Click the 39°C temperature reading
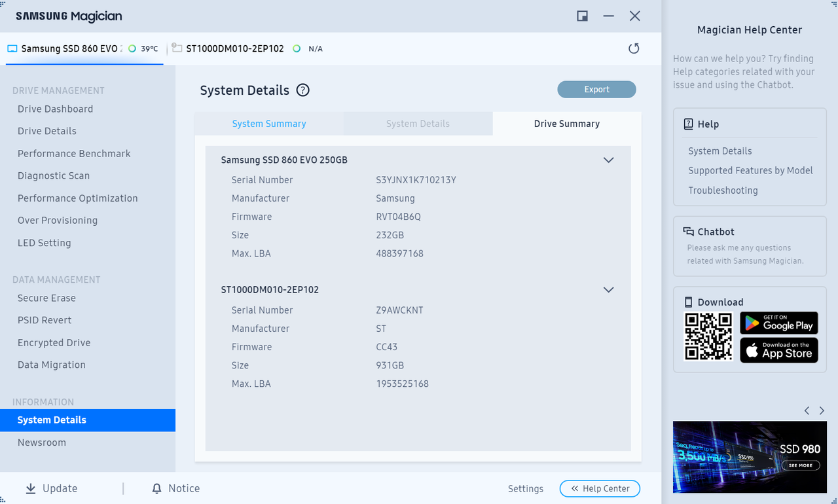 pyautogui.click(x=149, y=48)
